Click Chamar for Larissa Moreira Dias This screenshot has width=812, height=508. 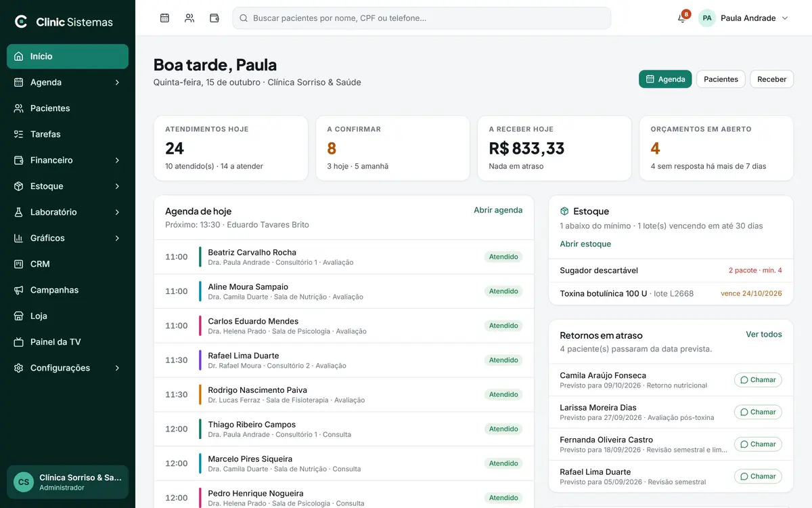click(758, 412)
